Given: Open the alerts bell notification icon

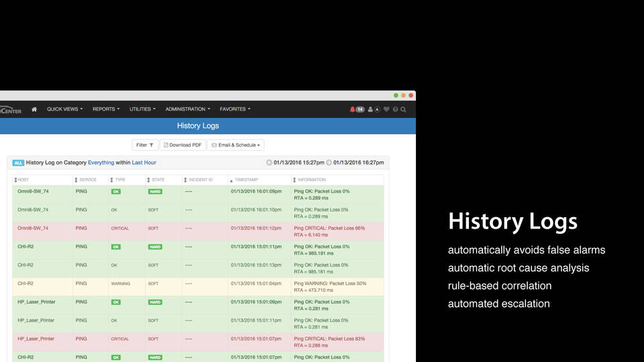Looking at the screenshot, I should pyautogui.click(x=353, y=109).
